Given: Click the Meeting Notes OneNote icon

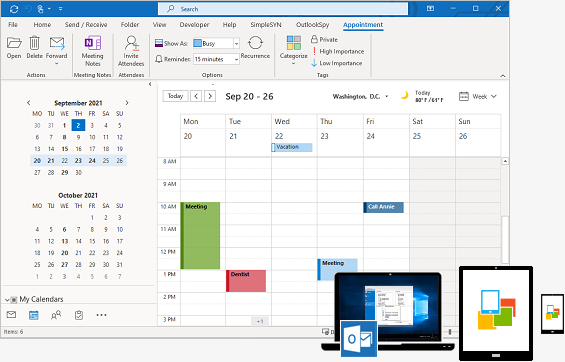Looking at the screenshot, I should [x=92, y=43].
